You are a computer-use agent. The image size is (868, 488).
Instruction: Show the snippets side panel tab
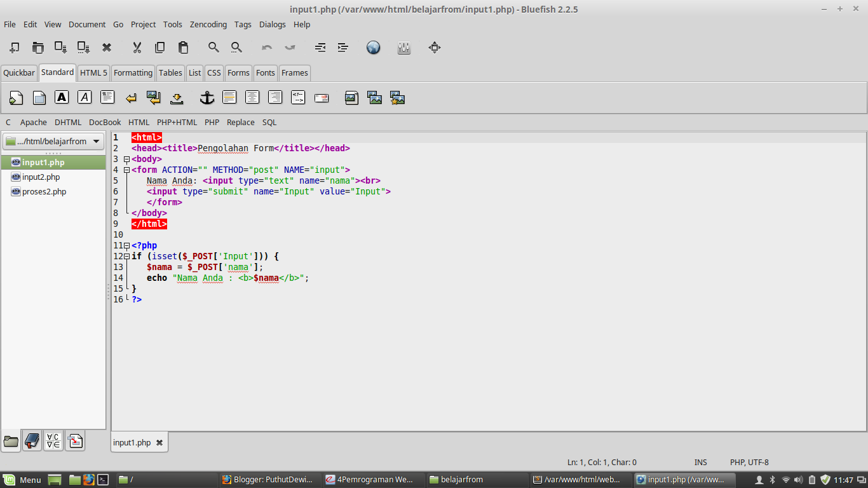[x=75, y=440]
